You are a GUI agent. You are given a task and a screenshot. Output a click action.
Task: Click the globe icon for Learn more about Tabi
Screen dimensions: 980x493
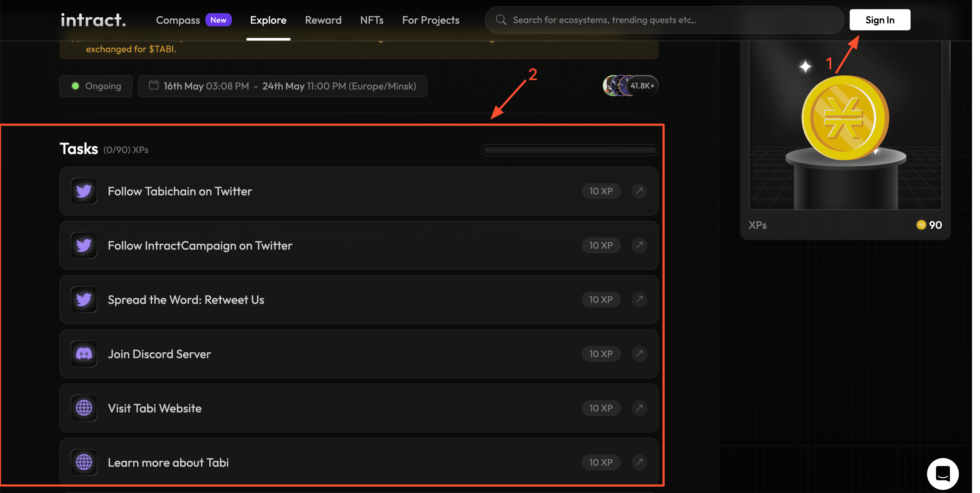tap(84, 463)
